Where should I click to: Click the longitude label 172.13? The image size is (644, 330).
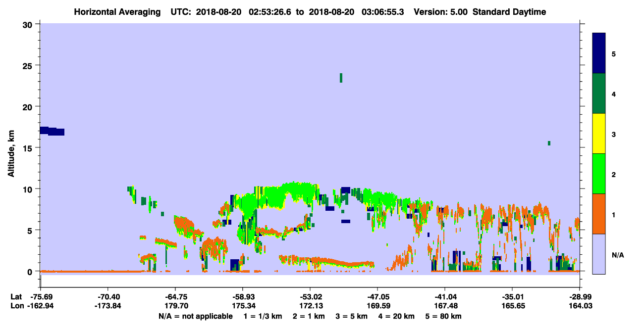coord(310,306)
